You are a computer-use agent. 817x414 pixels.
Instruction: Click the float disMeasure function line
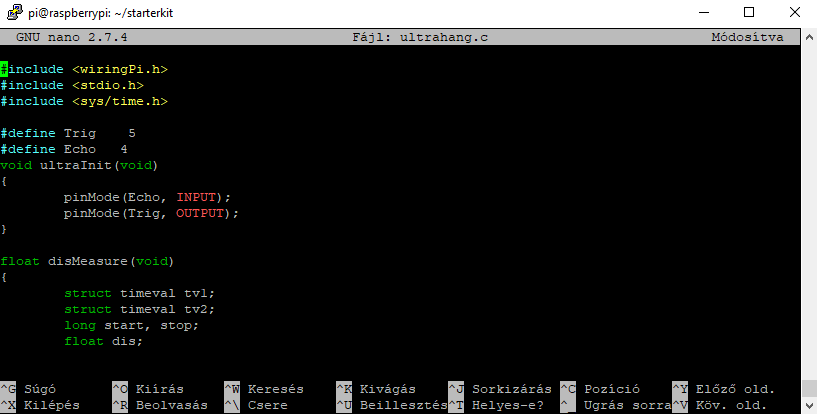pyautogui.click(x=87, y=261)
